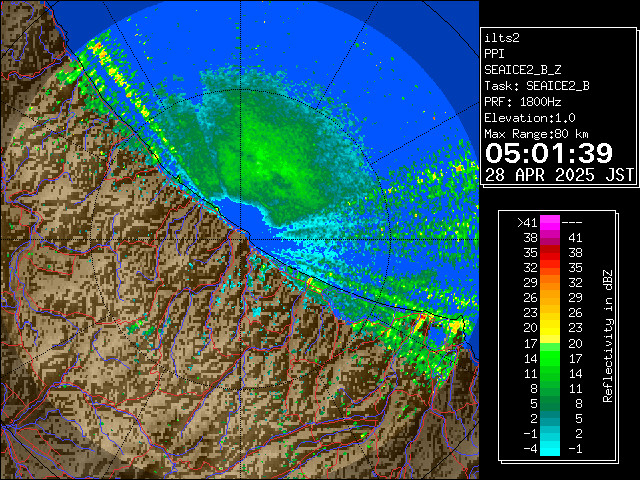Click the 'Task: SEAICE2_B' line
Screen dimensions: 640x480
[537, 86]
